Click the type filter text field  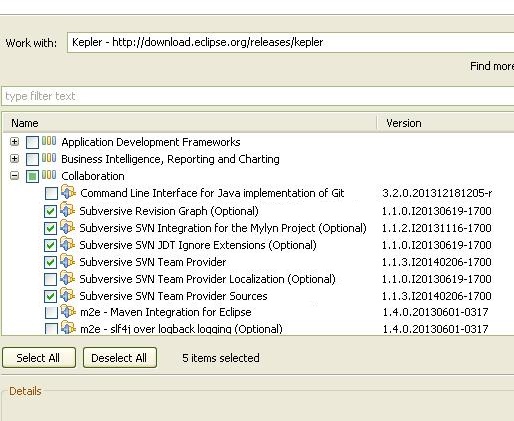tap(257, 96)
